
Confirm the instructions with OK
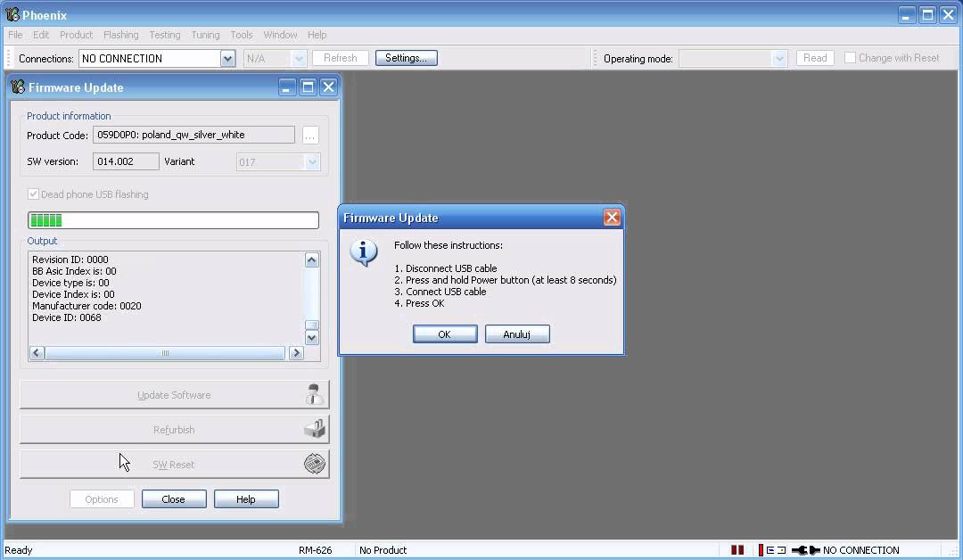click(x=445, y=334)
